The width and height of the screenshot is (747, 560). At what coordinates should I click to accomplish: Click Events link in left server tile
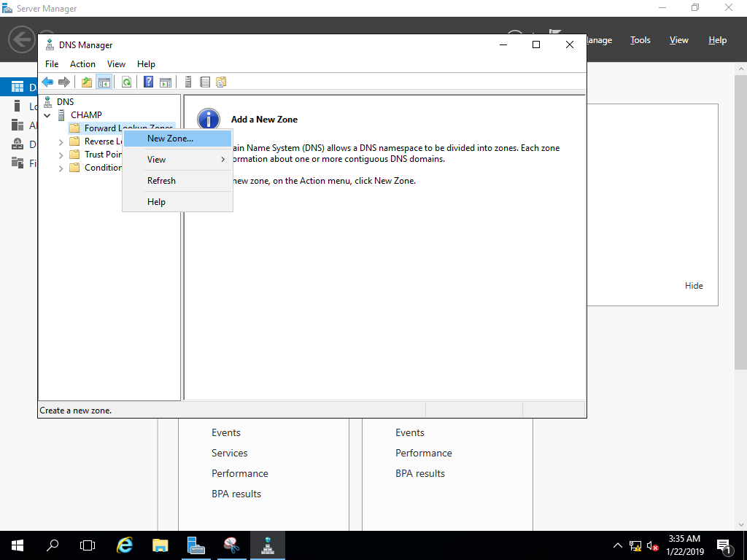[x=226, y=432]
